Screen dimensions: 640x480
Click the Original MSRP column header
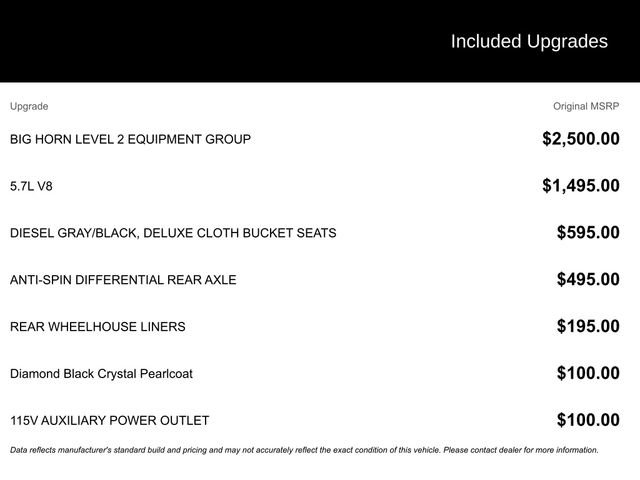pos(586,106)
